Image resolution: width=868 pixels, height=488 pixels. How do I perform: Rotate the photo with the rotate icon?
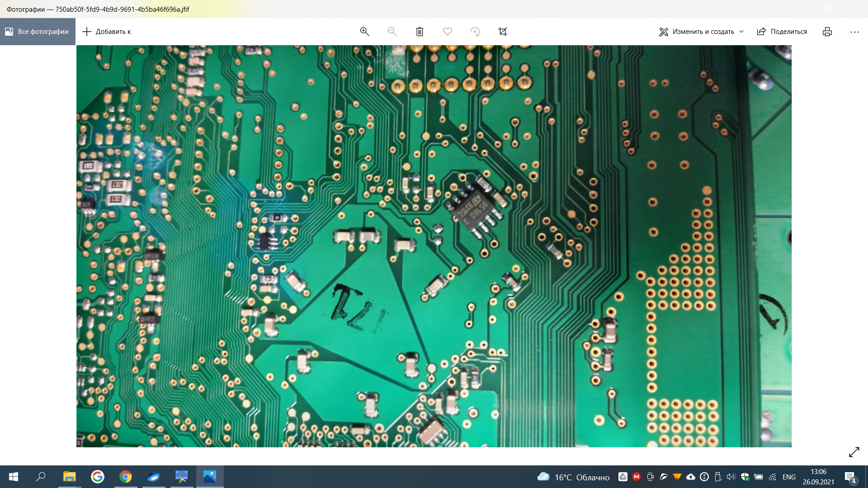(x=475, y=32)
